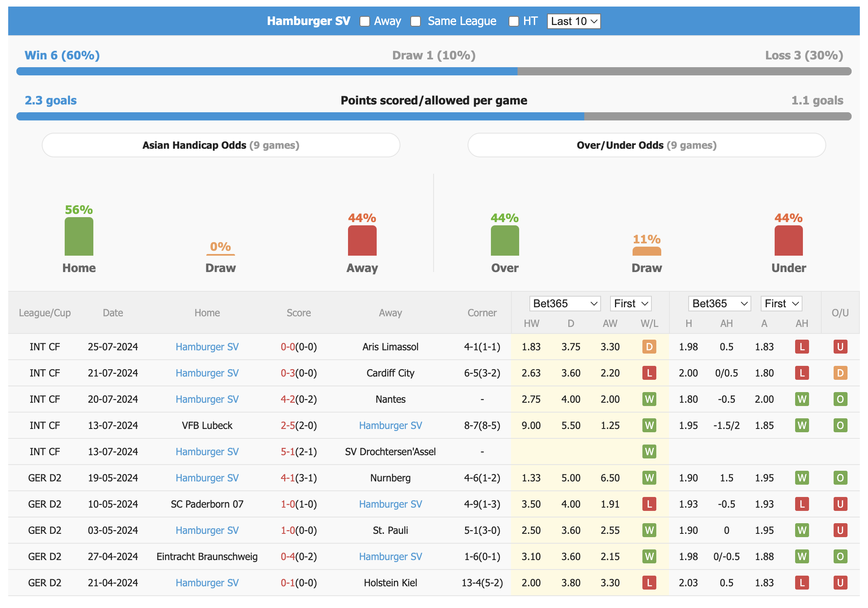Open the First dropdown beside O/U column
The image size is (868, 608).
pos(781,304)
